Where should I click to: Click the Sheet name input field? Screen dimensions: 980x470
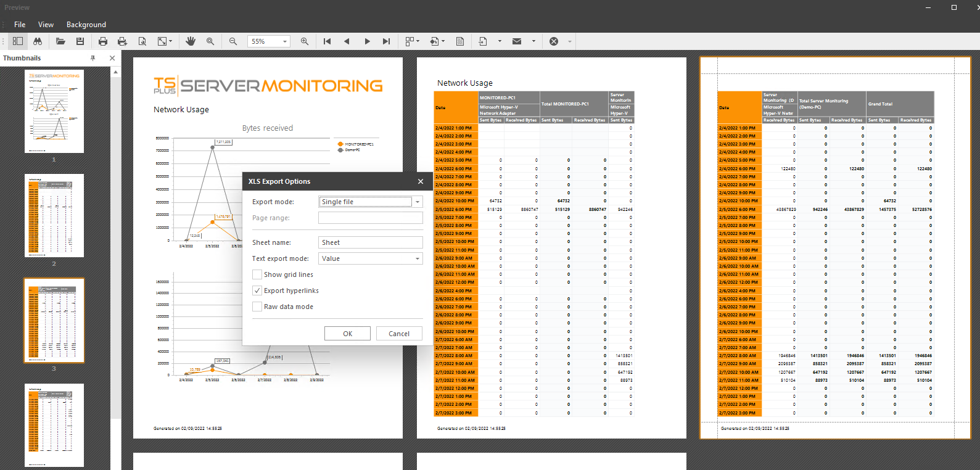(x=370, y=242)
